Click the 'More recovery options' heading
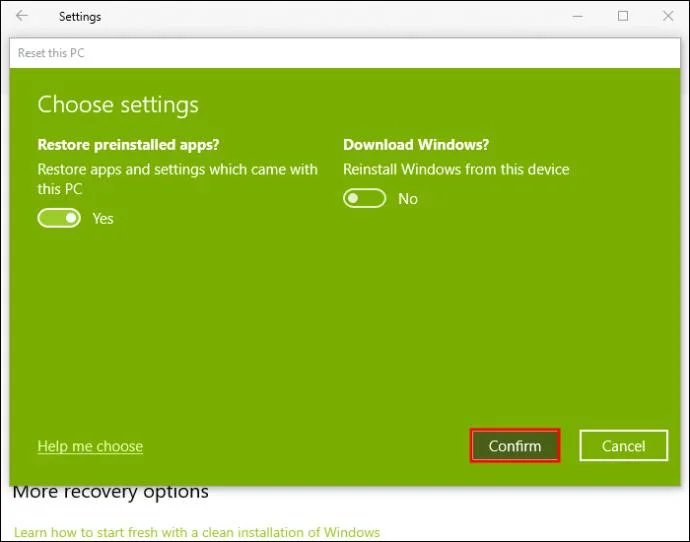Image resolution: width=690 pixels, height=542 pixels. pos(111,492)
